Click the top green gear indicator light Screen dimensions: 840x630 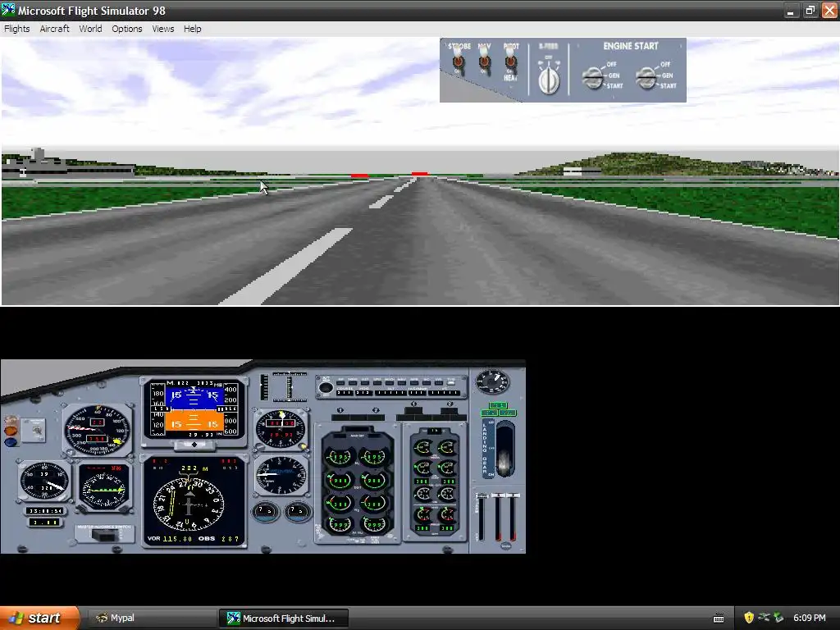[x=498, y=405]
